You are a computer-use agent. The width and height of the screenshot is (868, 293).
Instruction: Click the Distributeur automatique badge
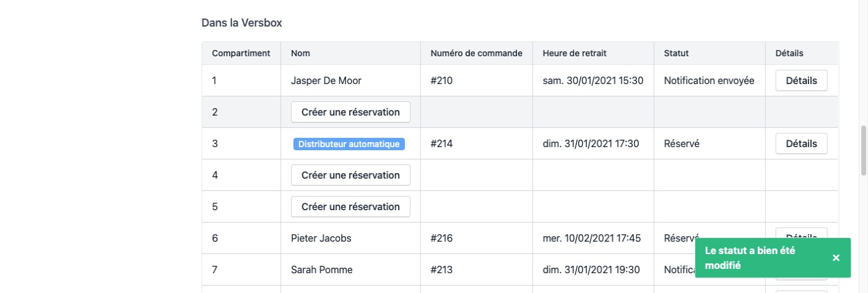click(x=349, y=144)
